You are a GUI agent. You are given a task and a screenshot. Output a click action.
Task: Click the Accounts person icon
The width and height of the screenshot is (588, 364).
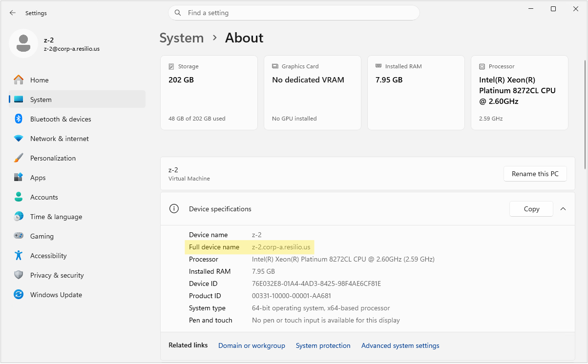point(19,197)
